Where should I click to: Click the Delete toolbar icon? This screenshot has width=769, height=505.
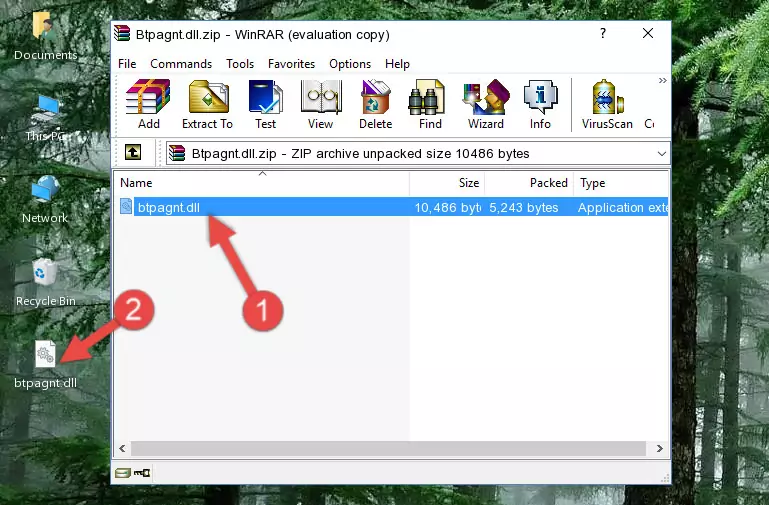pyautogui.click(x=376, y=104)
